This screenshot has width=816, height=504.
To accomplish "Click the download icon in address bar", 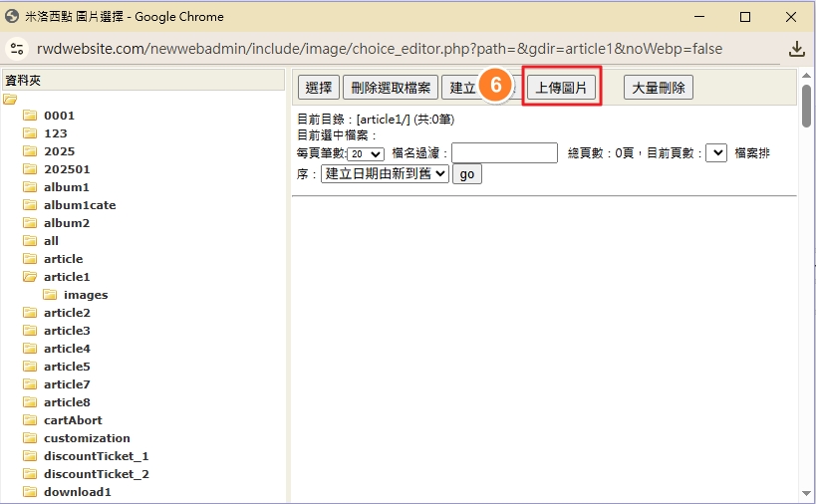I will tap(796, 49).
